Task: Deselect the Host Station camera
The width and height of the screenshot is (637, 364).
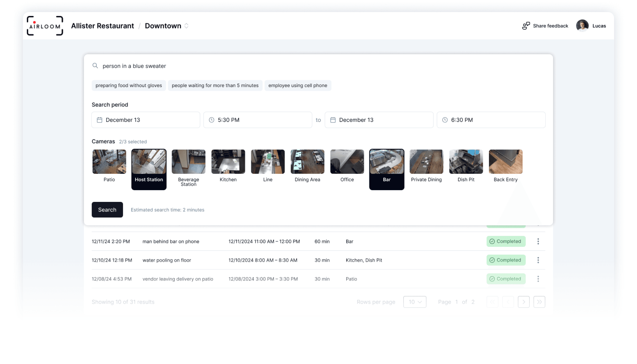Action: coord(149,169)
